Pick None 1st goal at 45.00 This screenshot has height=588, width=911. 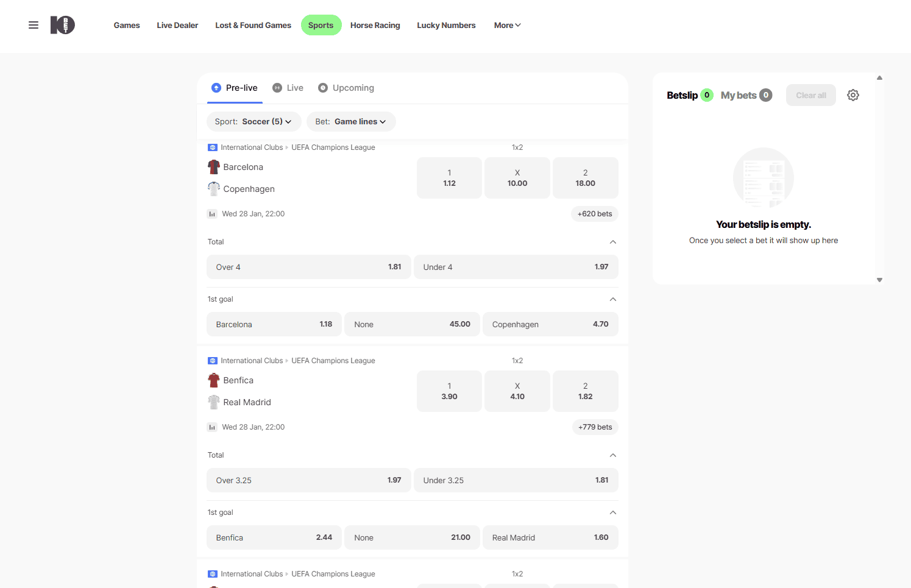click(x=413, y=324)
